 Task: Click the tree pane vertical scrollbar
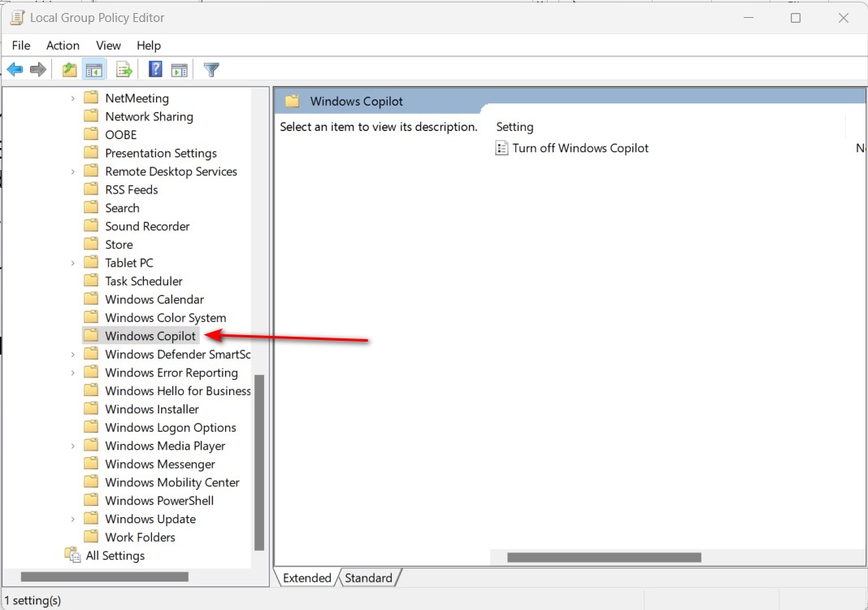(x=259, y=462)
